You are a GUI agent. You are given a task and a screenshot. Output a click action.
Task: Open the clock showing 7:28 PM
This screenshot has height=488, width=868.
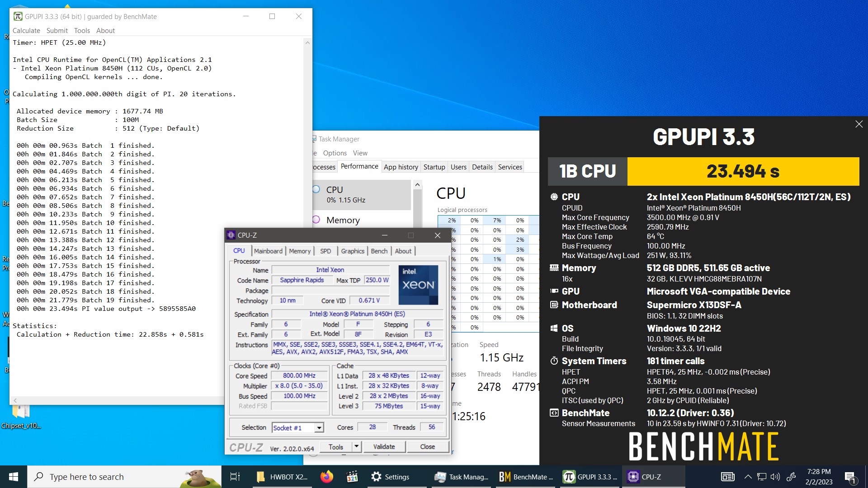tap(819, 477)
